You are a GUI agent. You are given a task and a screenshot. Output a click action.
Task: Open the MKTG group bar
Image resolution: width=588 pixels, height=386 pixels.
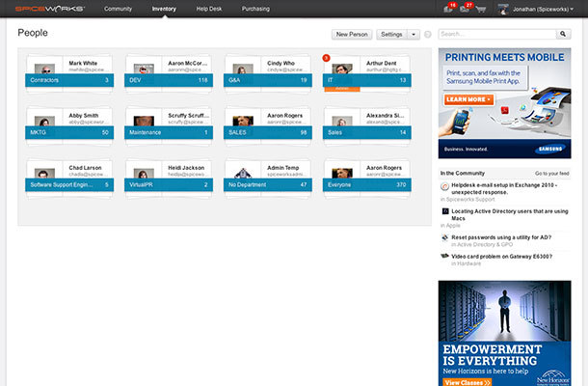[69, 132]
